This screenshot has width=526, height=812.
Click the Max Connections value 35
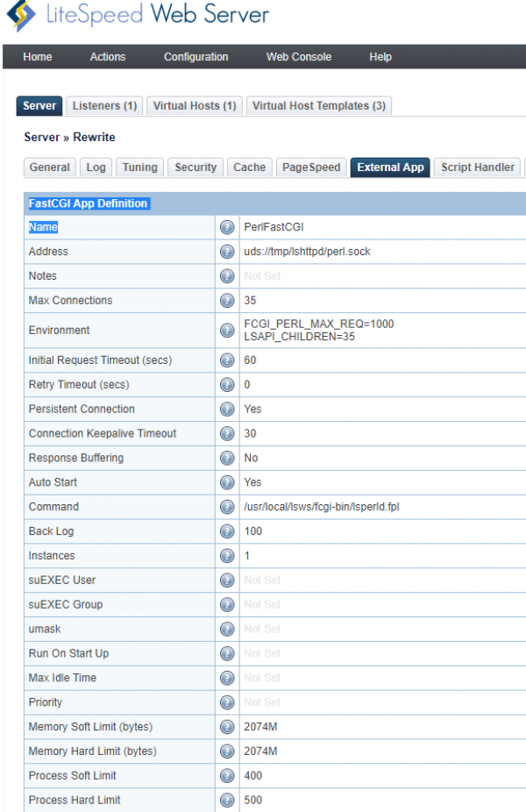(x=250, y=300)
